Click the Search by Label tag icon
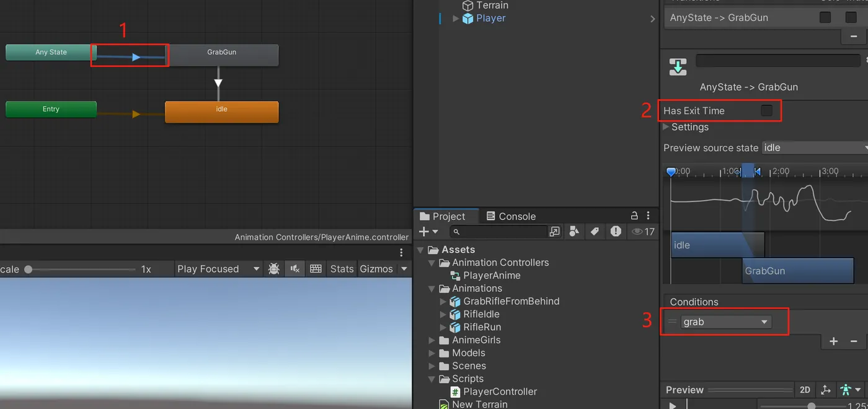Screen dimensions: 868x409 tap(595, 231)
